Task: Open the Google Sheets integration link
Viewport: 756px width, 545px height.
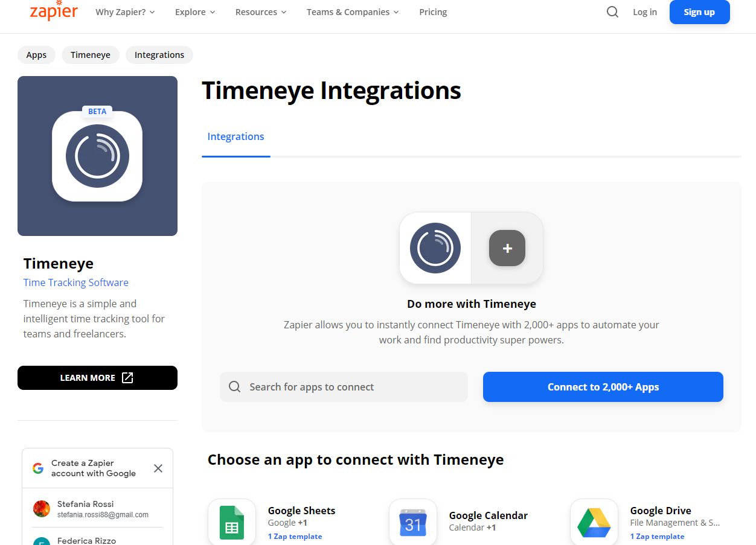Action: click(x=301, y=511)
